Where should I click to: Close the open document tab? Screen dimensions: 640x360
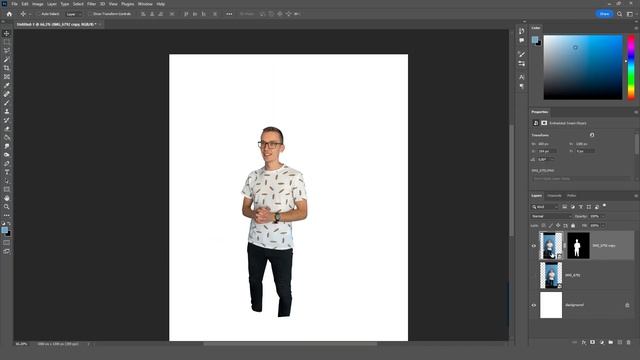click(x=100, y=24)
